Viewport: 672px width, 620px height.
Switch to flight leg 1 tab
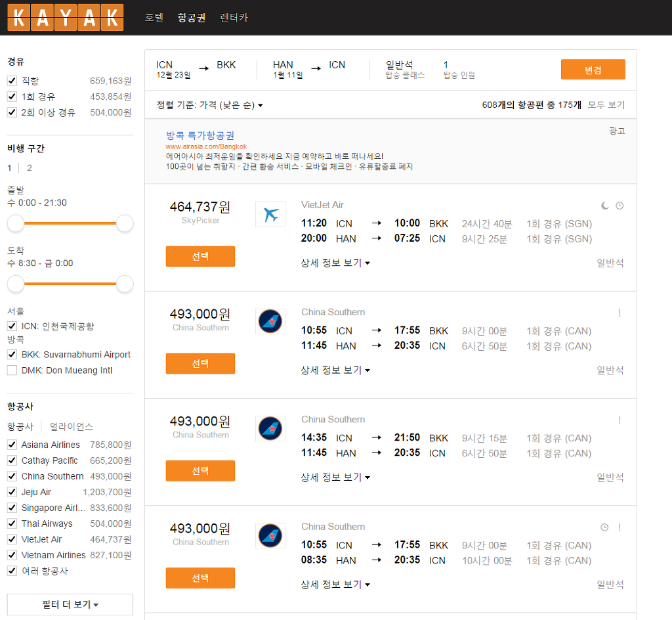click(9, 167)
